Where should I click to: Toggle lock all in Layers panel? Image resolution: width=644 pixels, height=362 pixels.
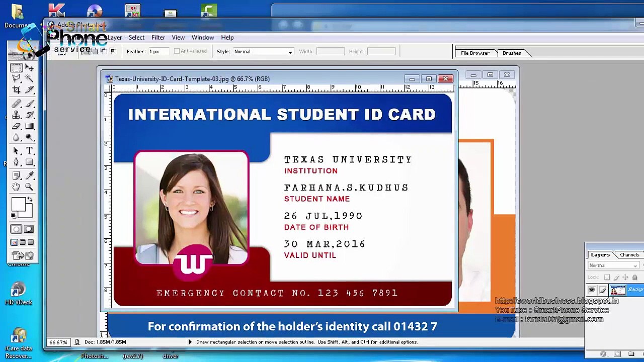pyautogui.click(x=634, y=278)
